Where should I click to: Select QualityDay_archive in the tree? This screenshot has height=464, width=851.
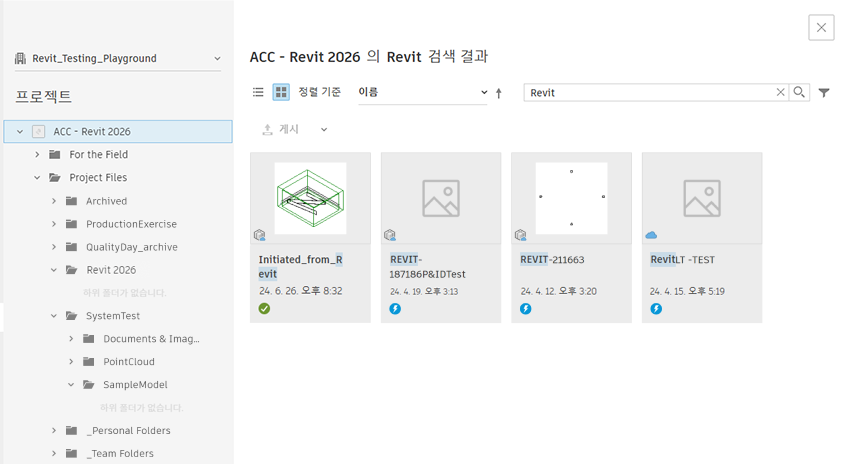132,247
